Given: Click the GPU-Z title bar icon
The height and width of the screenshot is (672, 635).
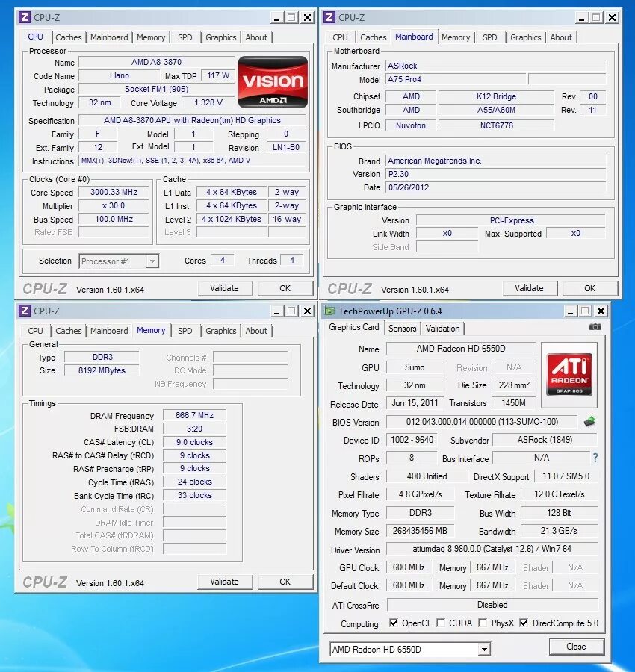Looking at the screenshot, I should click(x=329, y=311).
